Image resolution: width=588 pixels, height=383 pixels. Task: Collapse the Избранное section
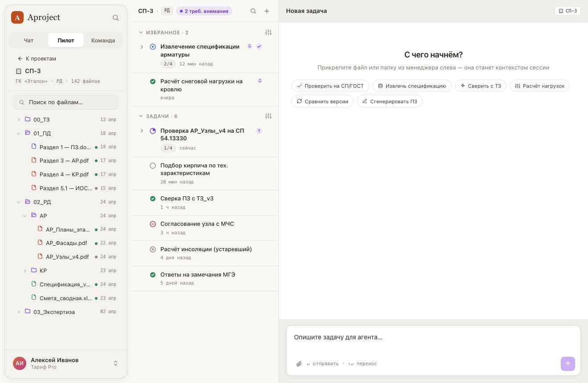[x=141, y=33]
